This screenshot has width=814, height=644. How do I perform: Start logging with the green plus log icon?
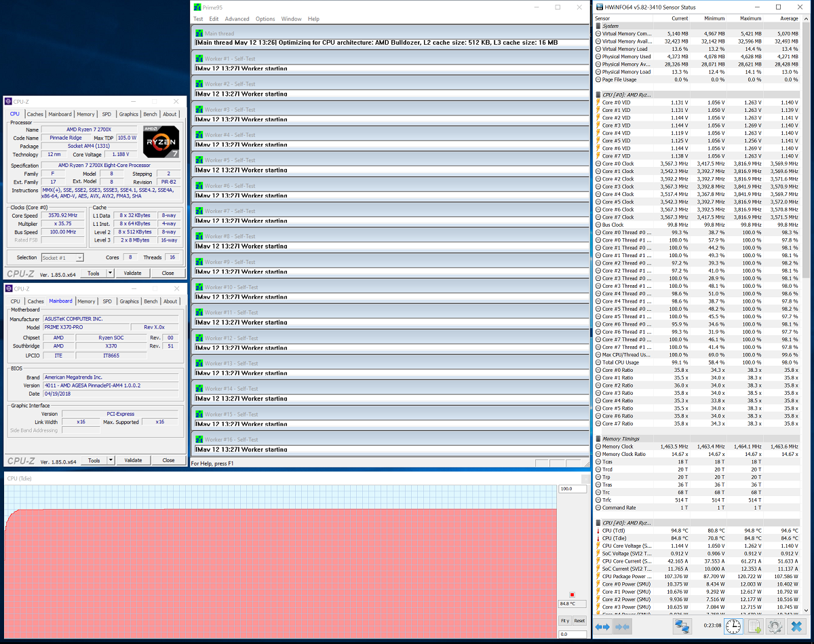754,626
